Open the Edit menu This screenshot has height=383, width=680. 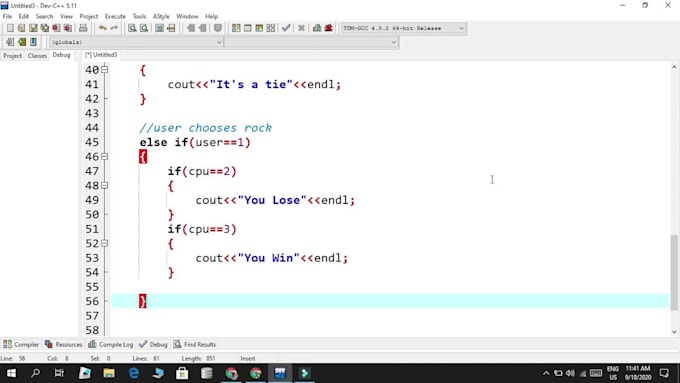coord(23,16)
